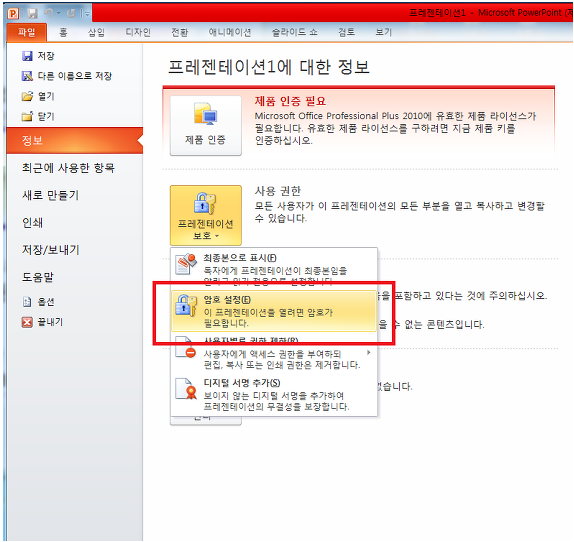Switch to the 검토 ribbon tab
Screen dimensions: 574x542
pos(346,32)
